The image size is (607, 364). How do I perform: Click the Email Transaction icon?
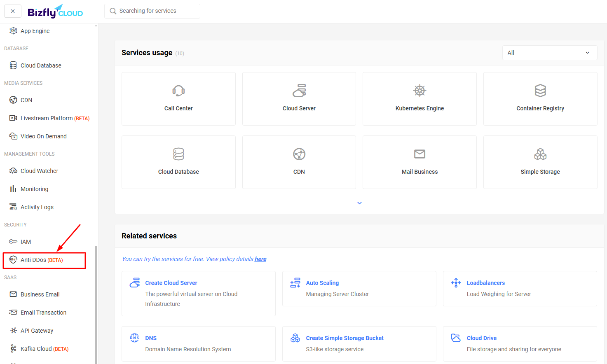pyautogui.click(x=13, y=312)
